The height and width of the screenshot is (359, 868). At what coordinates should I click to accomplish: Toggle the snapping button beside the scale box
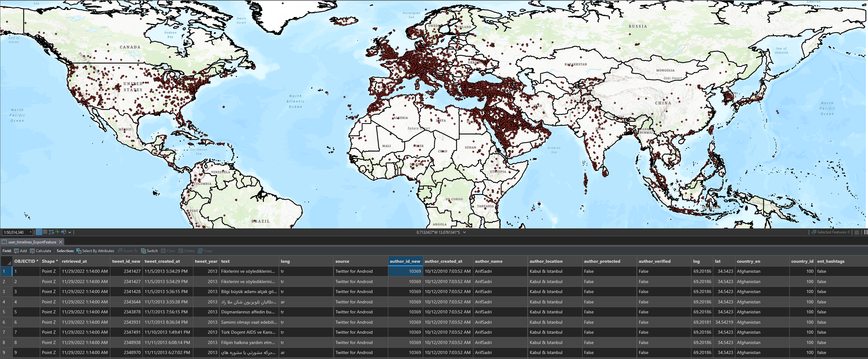point(39,232)
